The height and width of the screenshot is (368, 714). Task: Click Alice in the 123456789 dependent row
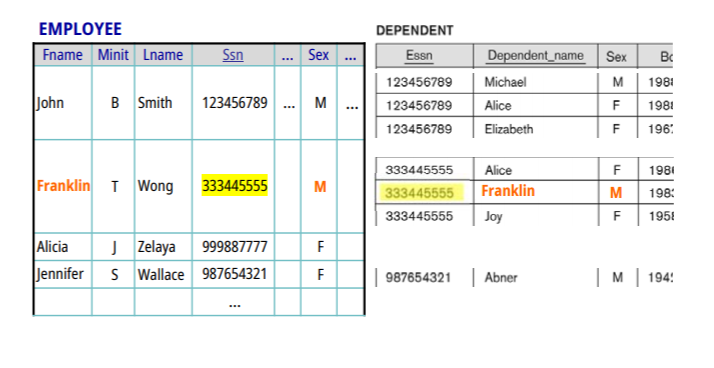498,106
